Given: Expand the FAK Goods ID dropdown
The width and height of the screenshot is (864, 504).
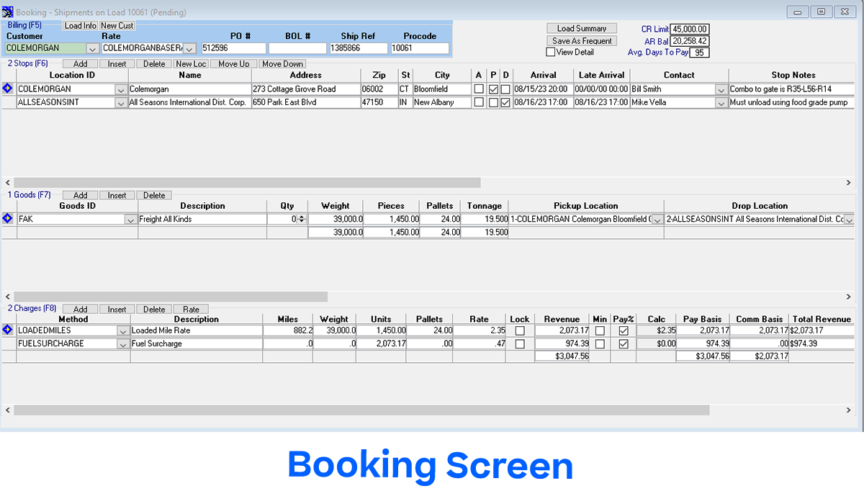Looking at the screenshot, I should tap(130, 220).
